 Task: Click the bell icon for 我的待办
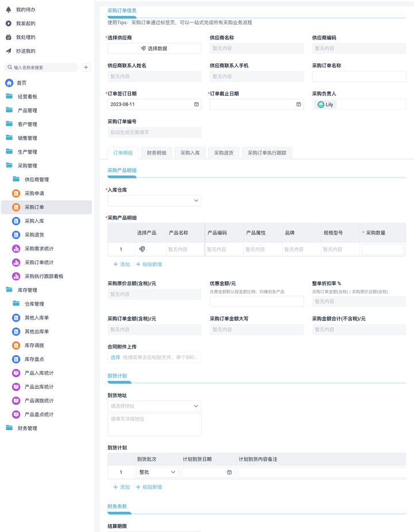click(x=9, y=10)
